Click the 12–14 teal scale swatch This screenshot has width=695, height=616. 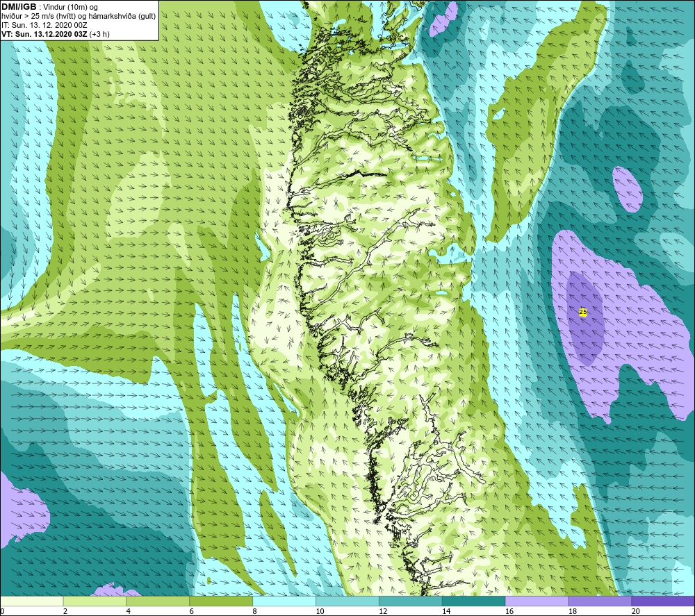tap(411, 601)
